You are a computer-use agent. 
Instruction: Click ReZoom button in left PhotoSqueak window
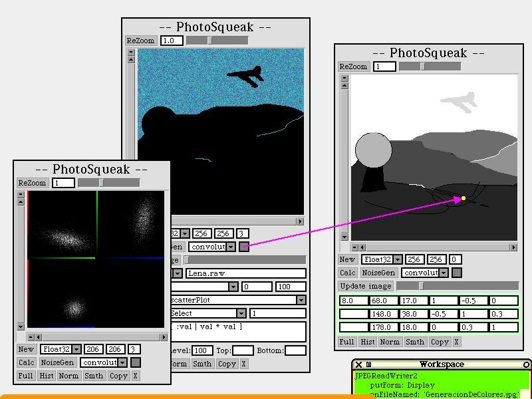[32, 183]
